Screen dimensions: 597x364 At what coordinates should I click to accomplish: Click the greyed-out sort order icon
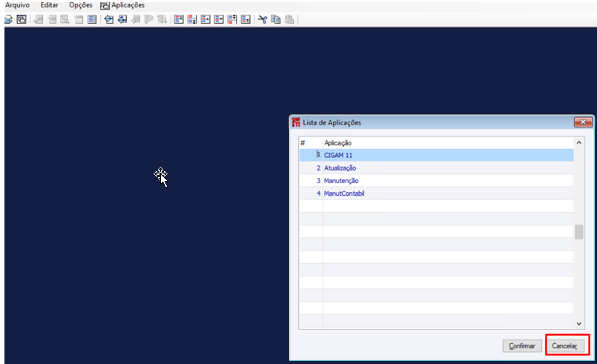pos(162,19)
